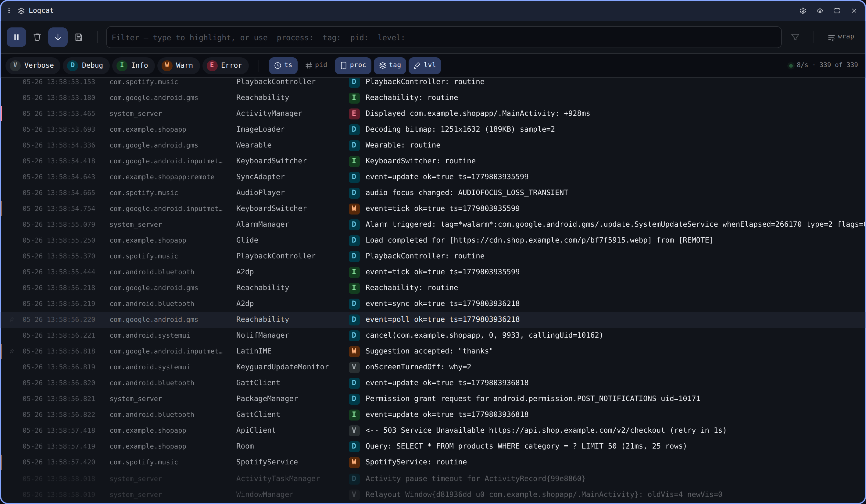Click pin icon on LatinIME row
866x504 pixels.
coord(12,351)
